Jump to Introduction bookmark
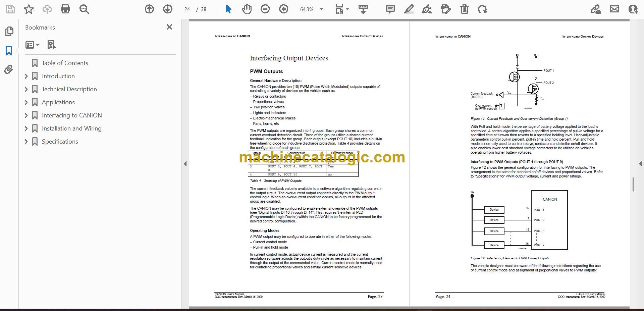The height and width of the screenshot is (311, 644). (58, 76)
